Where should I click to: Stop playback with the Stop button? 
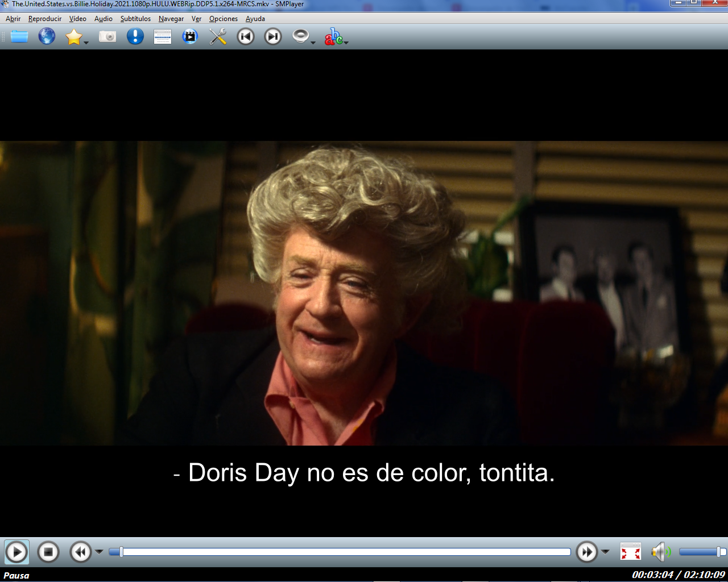pyautogui.click(x=48, y=552)
